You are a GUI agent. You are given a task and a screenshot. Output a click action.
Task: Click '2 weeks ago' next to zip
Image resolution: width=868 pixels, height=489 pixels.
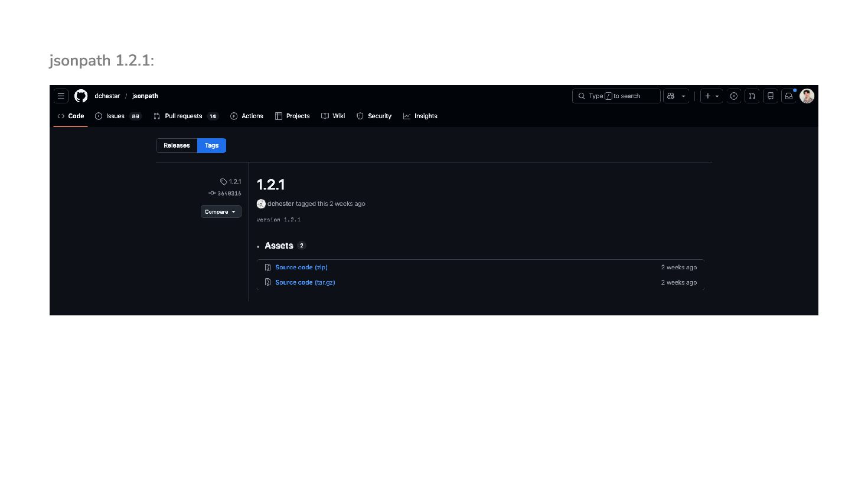[x=679, y=268]
